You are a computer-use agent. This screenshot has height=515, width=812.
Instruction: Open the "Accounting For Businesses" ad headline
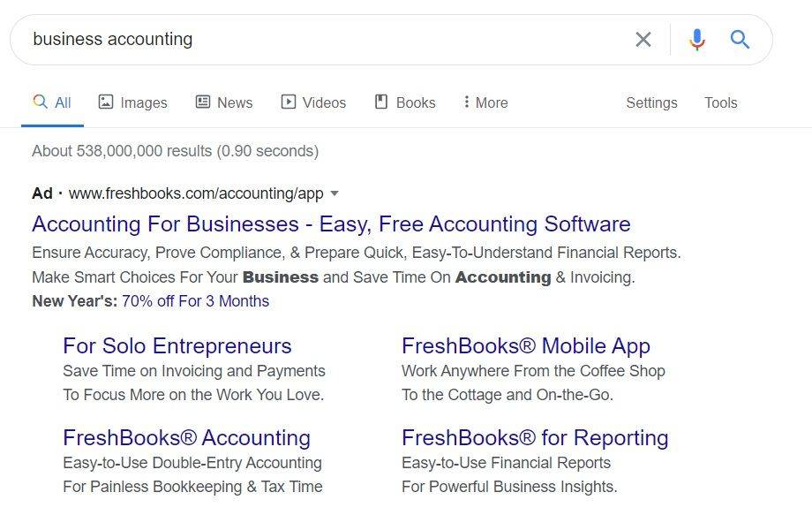[330, 223]
